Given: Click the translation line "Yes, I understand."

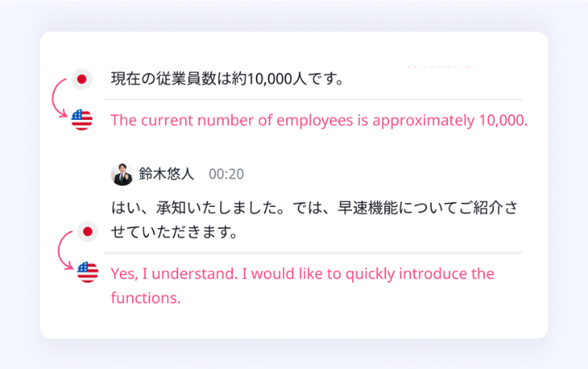Looking at the screenshot, I should [x=172, y=274].
